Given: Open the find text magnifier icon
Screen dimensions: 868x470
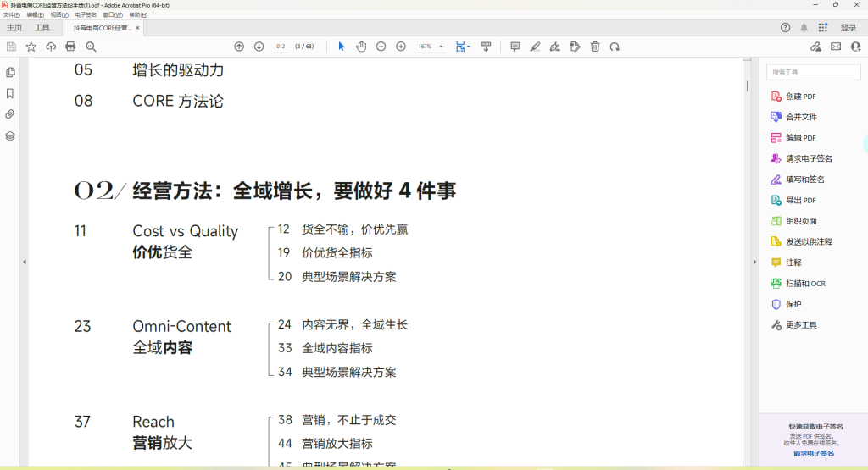Looking at the screenshot, I should pos(91,47).
